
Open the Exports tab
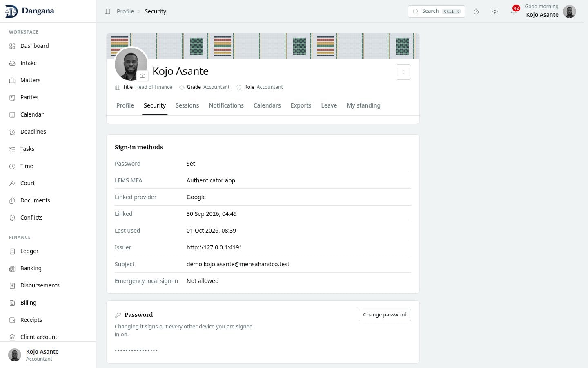click(x=301, y=105)
